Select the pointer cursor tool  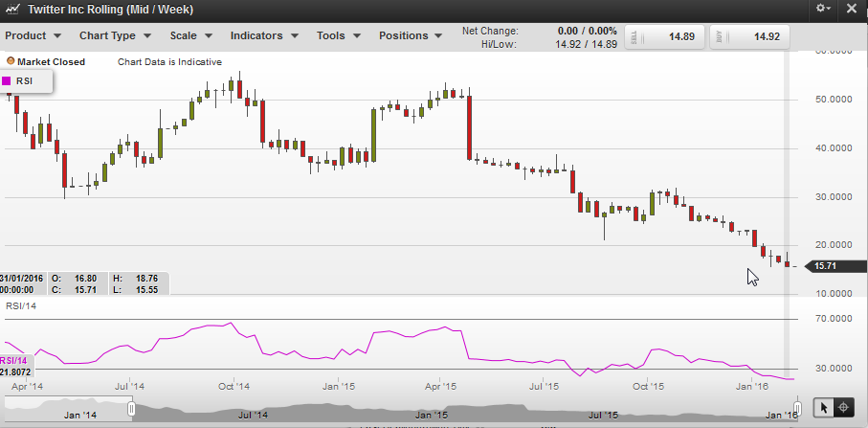tap(824, 408)
